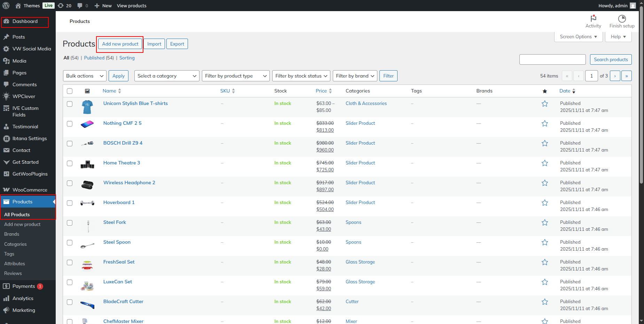The image size is (644, 324).
Task: Open the Bulk actions dropdown
Action: (x=85, y=76)
